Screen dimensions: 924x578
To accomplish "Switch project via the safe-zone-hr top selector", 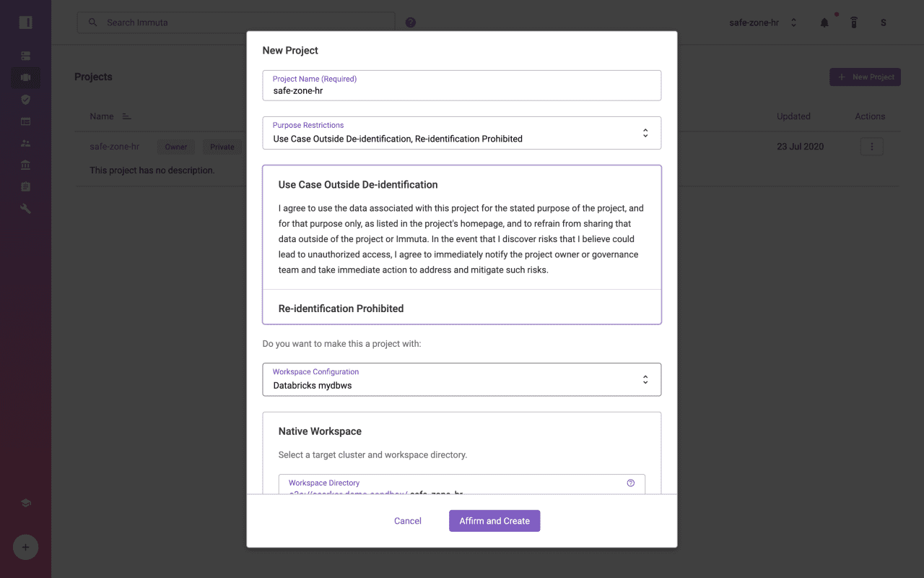I will (763, 22).
